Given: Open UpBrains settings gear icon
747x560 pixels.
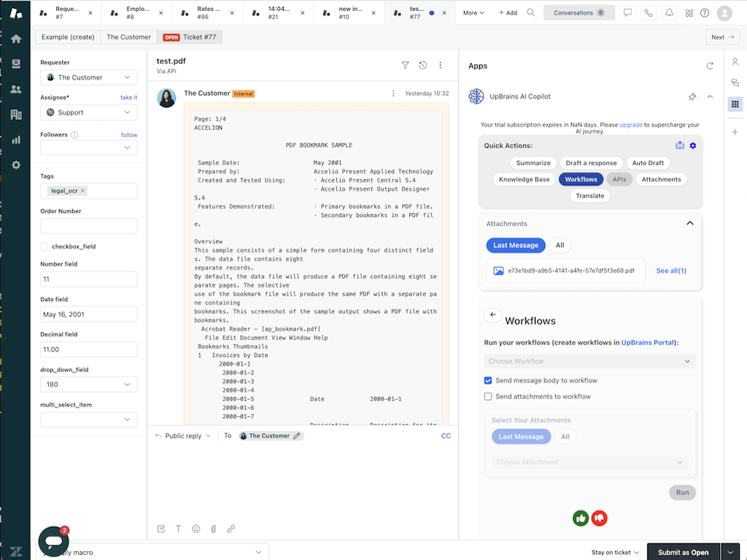Looking at the screenshot, I should pos(693,146).
